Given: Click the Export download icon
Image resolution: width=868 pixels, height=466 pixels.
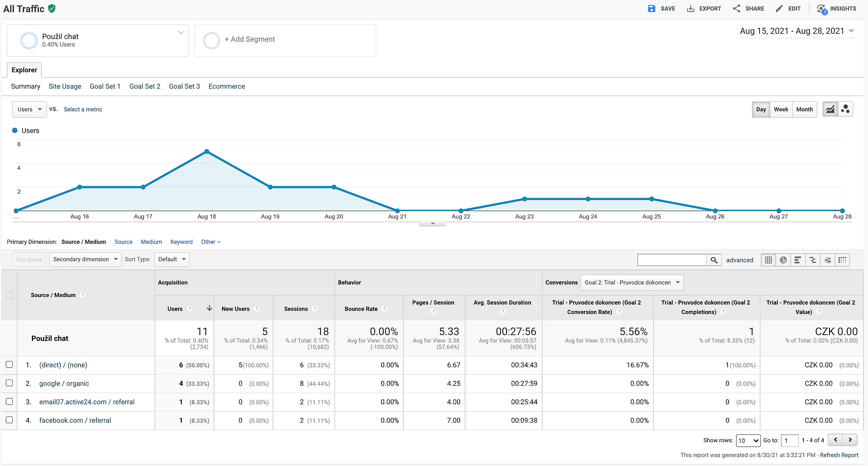Looking at the screenshot, I should [x=690, y=8].
